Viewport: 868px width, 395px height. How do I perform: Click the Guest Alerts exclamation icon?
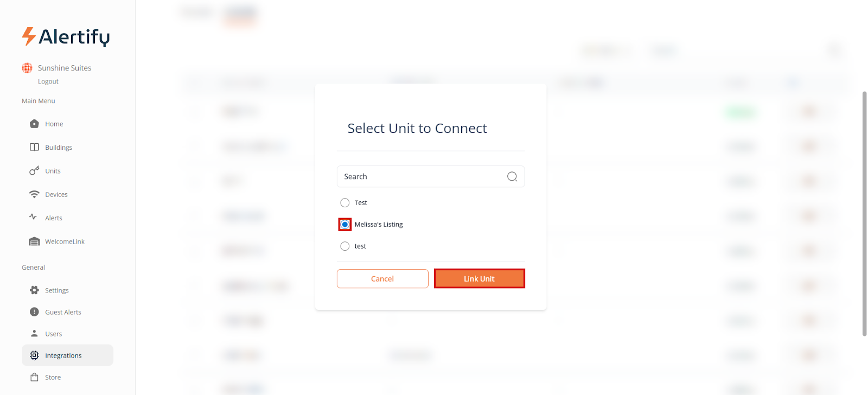coord(34,312)
